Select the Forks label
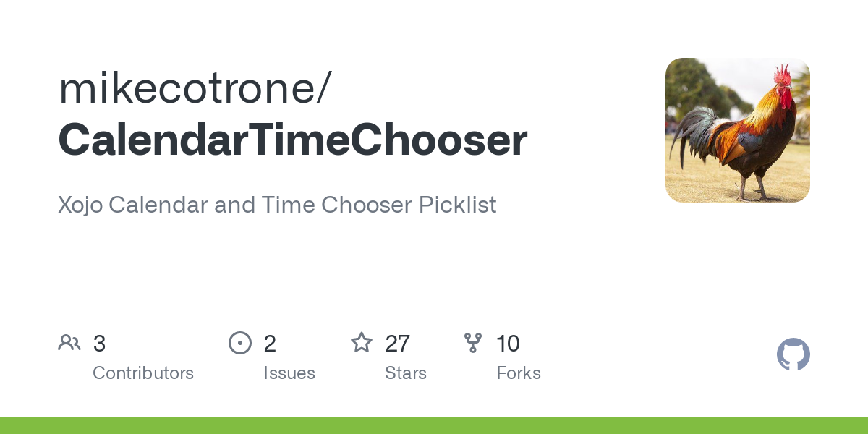868x434 pixels. coord(519,373)
